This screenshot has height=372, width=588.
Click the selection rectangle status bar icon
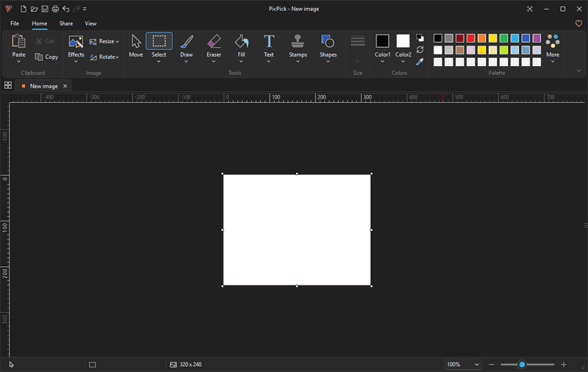coord(93,365)
